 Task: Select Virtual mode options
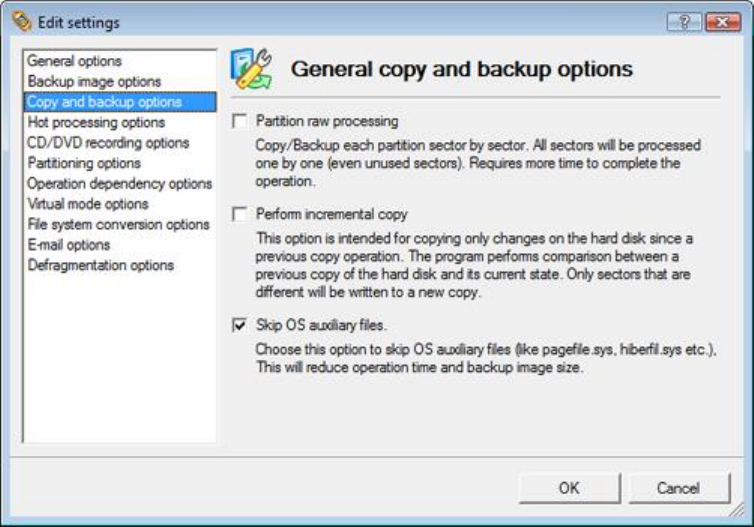(x=88, y=204)
